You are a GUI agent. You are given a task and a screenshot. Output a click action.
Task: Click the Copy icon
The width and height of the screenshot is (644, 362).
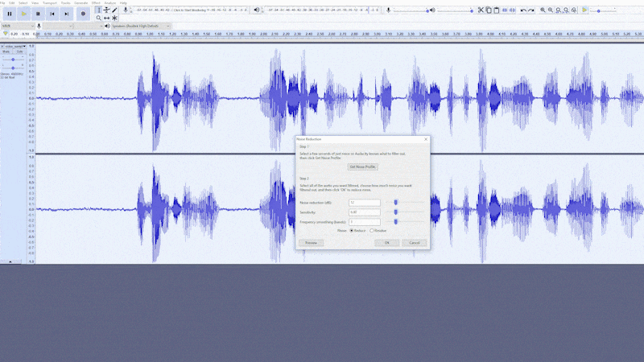click(x=489, y=10)
